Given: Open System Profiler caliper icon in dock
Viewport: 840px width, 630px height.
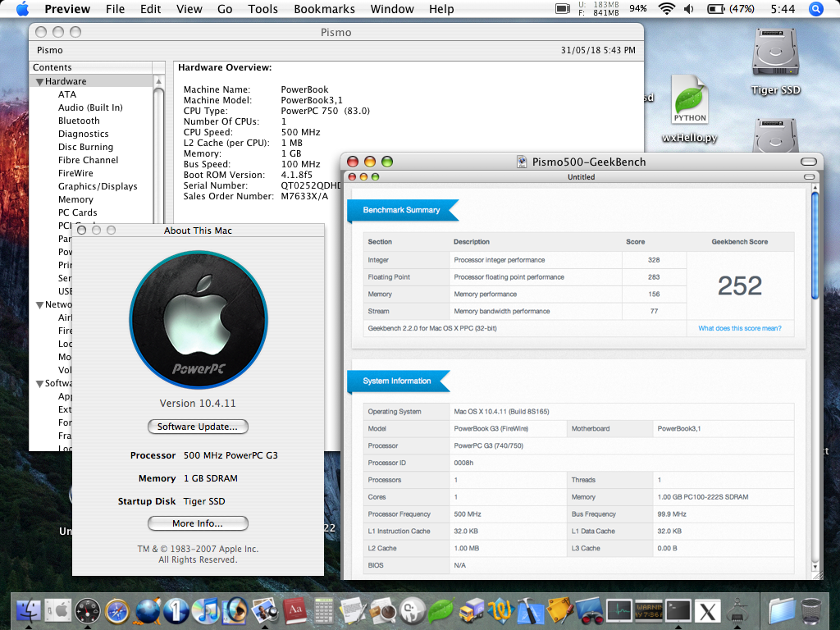Looking at the screenshot, I should (x=737, y=610).
